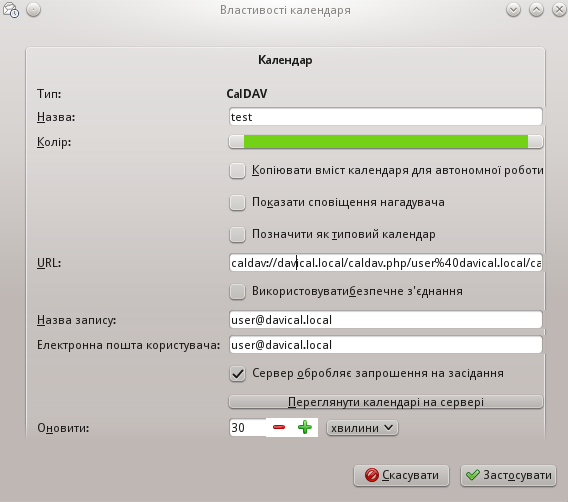Toggle Показати сповіщення нагадувача checkbox
The height and width of the screenshot is (502, 568).
[237, 202]
